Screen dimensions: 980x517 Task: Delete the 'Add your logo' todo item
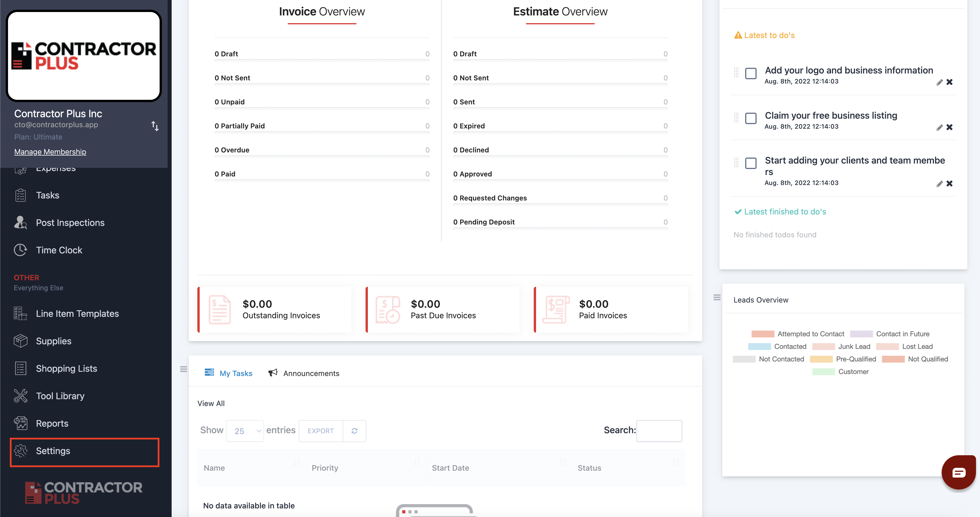949,82
